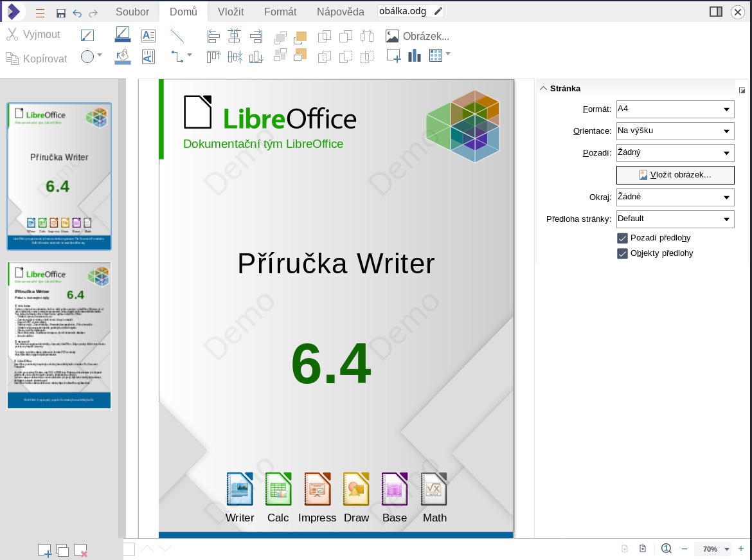Screen dimensions: 752x560
Task: Add a new page below thumbnails
Action: (x=44, y=550)
